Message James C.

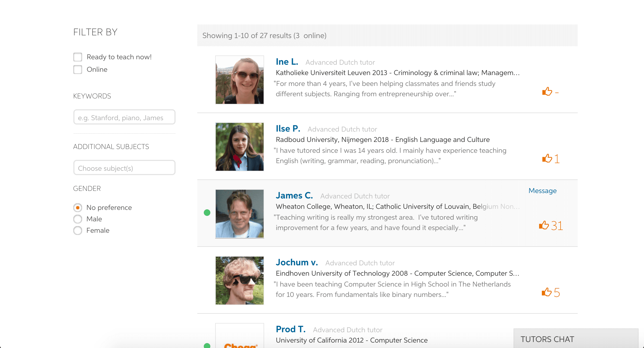(542, 191)
